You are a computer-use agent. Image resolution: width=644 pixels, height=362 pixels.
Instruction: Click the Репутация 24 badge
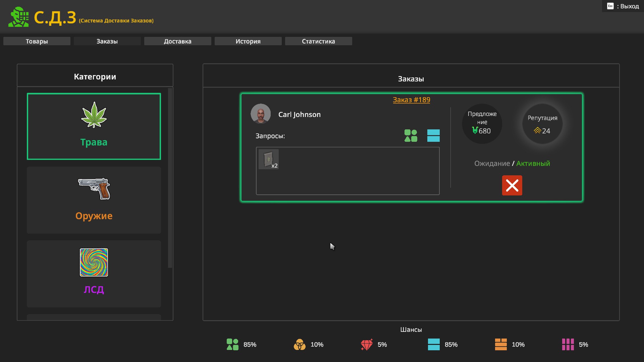(542, 124)
